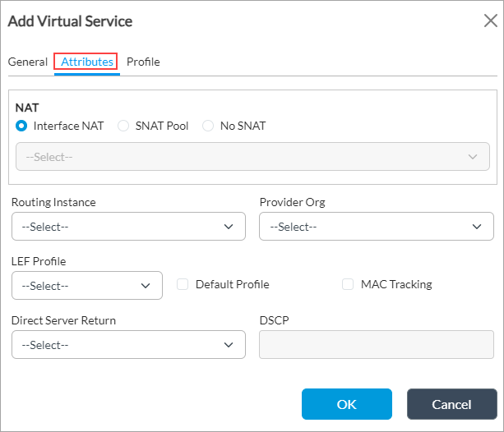Click into the DSCP input field

375,345
